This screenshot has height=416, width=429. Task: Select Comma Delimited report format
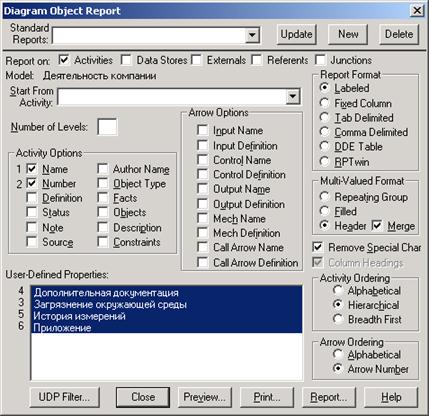(x=324, y=132)
